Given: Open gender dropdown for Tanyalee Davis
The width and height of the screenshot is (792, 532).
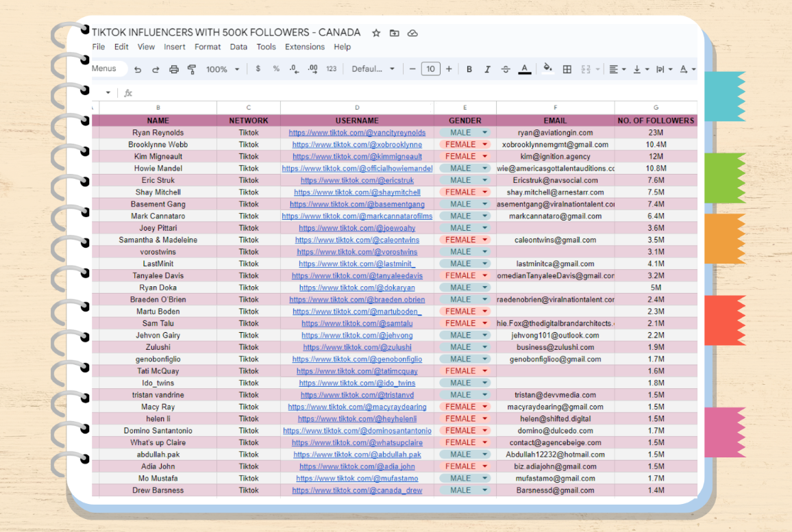Looking at the screenshot, I should [x=485, y=276].
